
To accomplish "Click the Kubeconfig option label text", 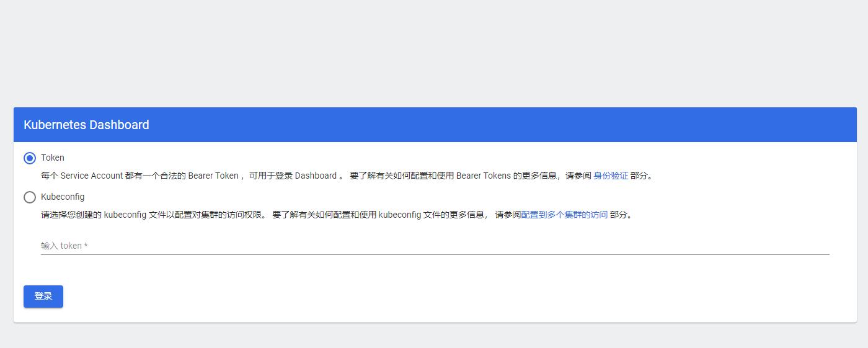I will coord(63,197).
